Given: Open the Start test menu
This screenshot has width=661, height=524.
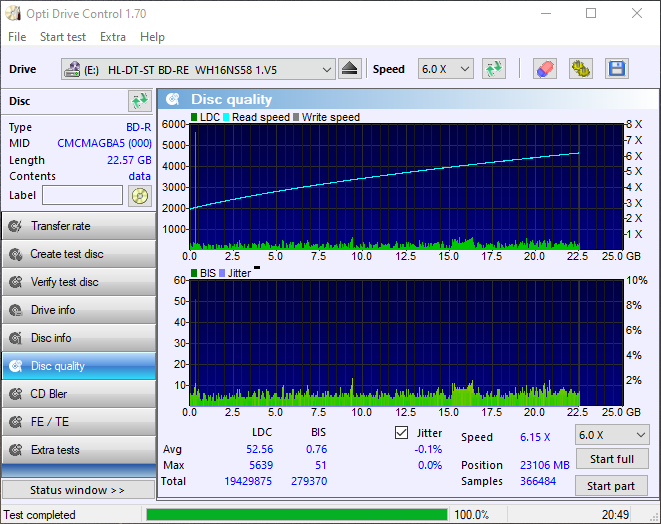Looking at the screenshot, I should pos(63,37).
